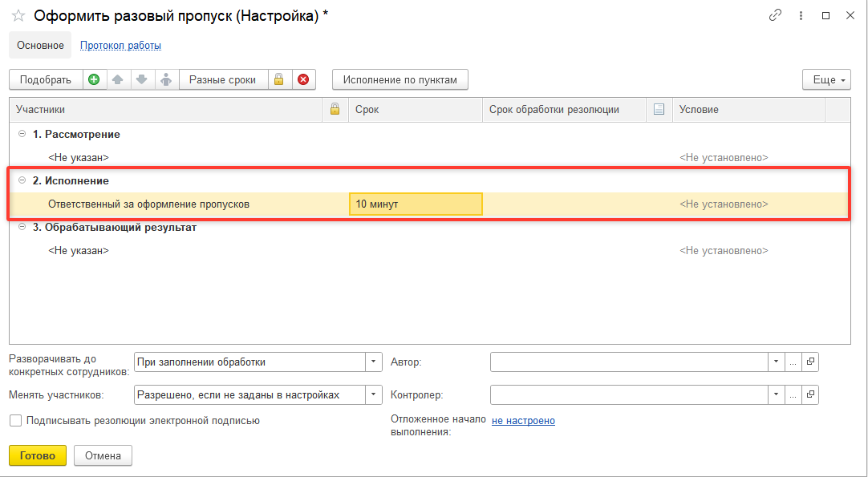
Task: Open the 'Протокол работы' tab
Action: (x=120, y=46)
